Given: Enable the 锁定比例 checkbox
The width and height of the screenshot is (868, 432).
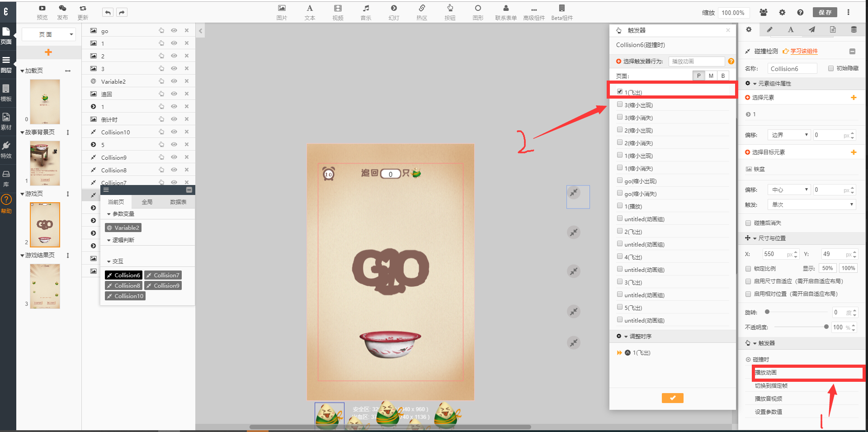Looking at the screenshot, I should [x=748, y=269].
